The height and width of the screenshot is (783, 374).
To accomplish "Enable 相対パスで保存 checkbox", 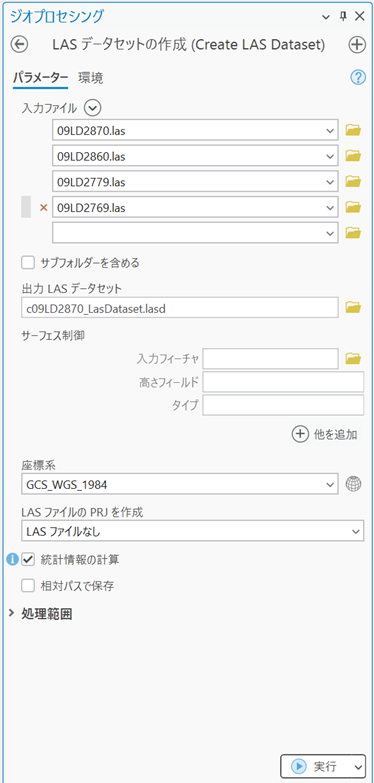I will pyautogui.click(x=27, y=586).
